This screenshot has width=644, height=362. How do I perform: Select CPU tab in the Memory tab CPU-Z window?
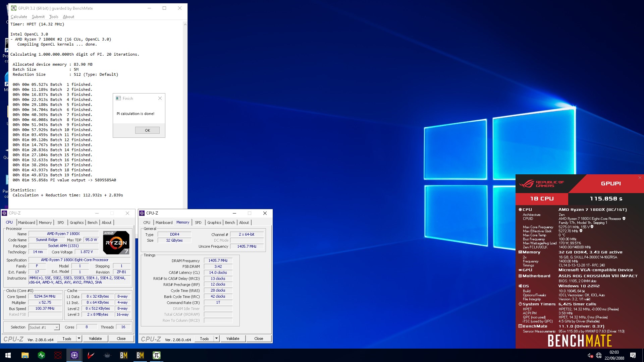pyautogui.click(x=147, y=223)
